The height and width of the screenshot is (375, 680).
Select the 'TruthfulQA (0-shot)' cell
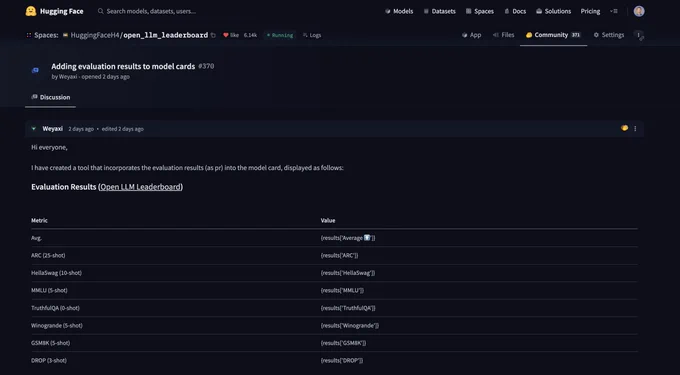click(55, 308)
